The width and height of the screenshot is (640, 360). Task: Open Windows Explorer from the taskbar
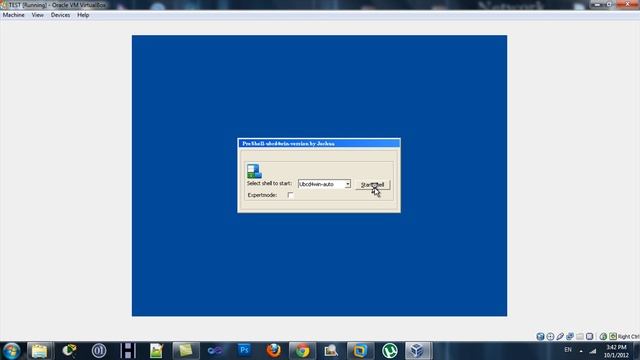pyautogui.click(x=40, y=351)
